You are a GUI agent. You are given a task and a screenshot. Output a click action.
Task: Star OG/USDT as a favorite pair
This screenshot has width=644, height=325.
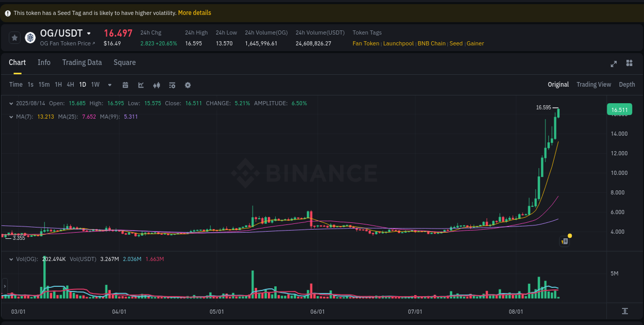tap(14, 37)
